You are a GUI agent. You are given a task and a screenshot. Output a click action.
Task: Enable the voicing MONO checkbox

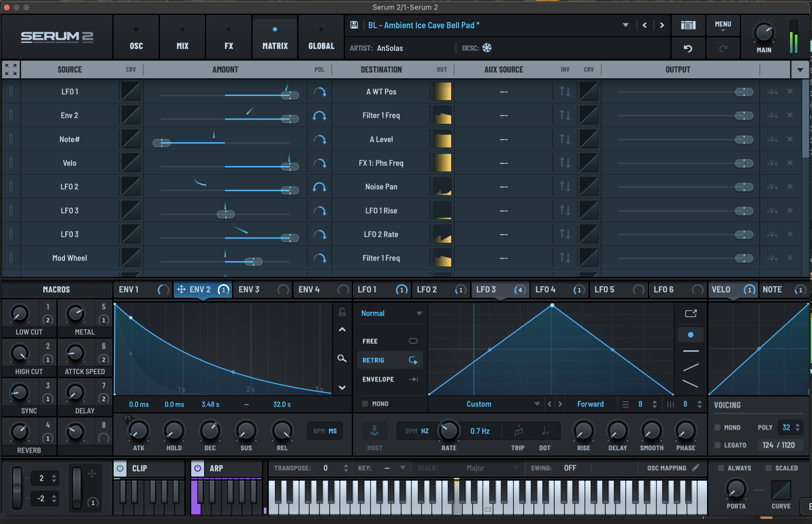717,427
